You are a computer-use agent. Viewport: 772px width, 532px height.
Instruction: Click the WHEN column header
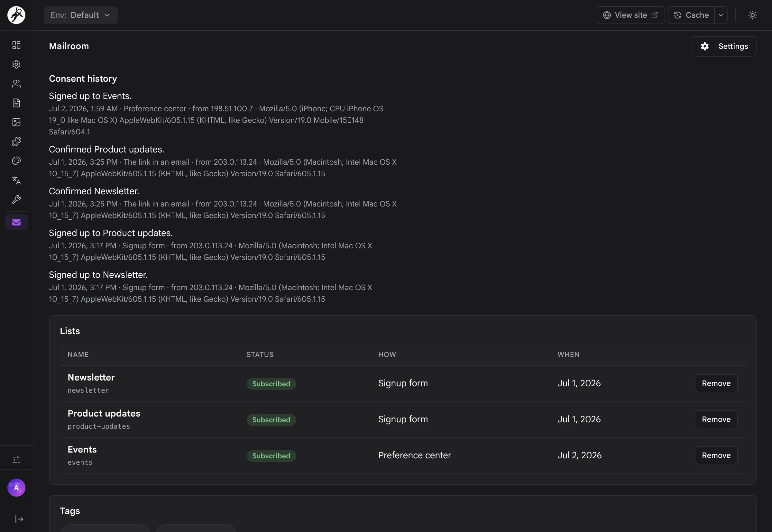point(568,355)
